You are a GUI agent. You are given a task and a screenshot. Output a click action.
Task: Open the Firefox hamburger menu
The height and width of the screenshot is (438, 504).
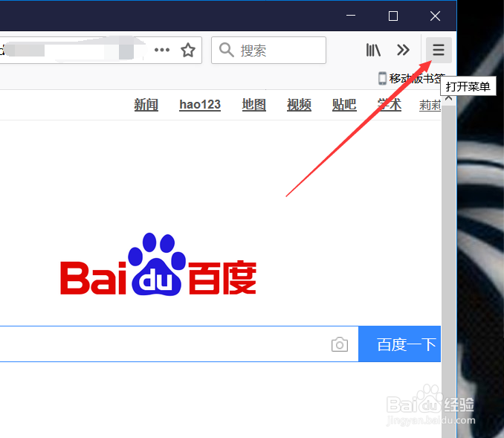pyautogui.click(x=439, y=50)
